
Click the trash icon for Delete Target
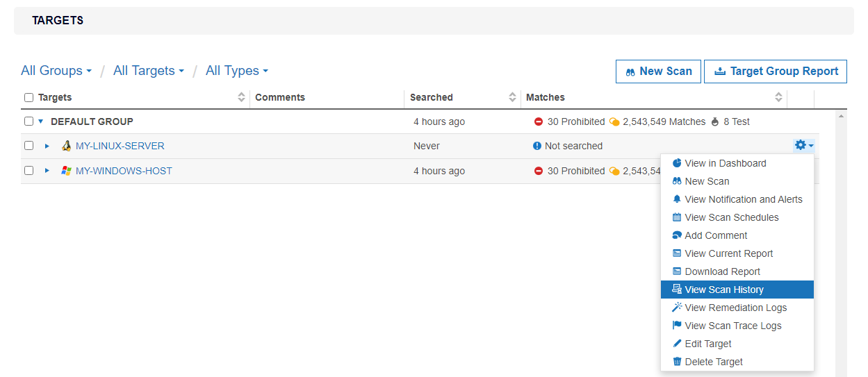click(677, 362)
